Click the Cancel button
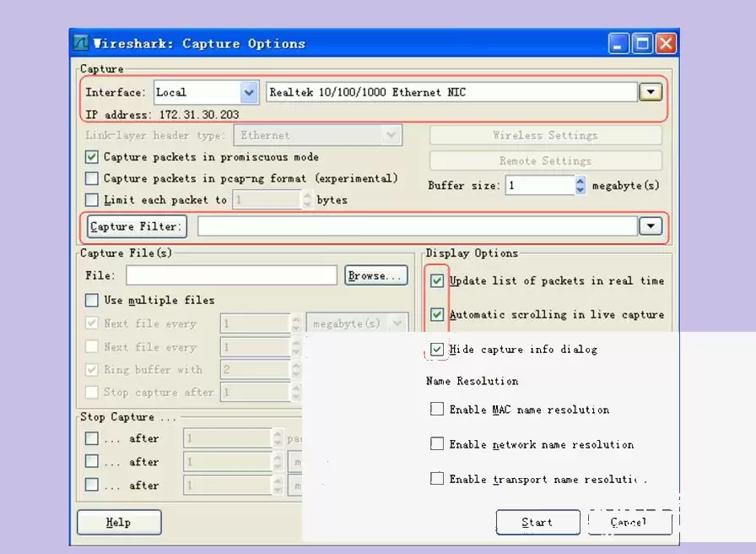The image size is (756, 554). pos(630,522)
